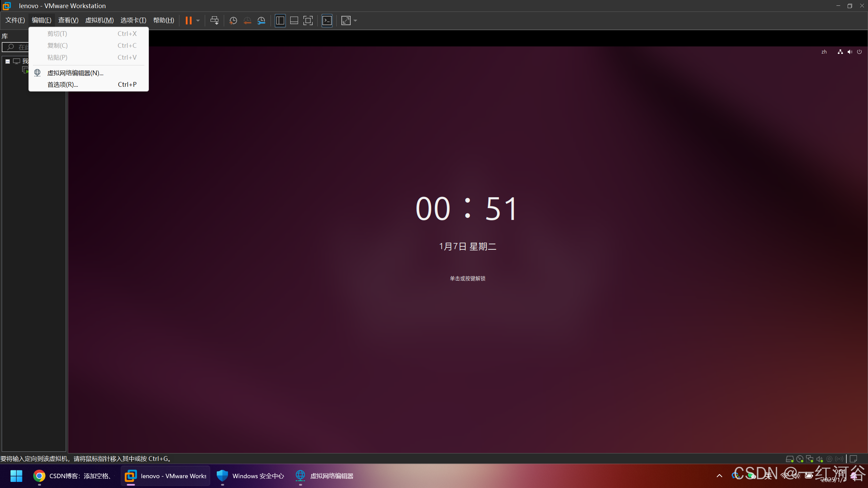Click the send Ctrl+Alt+Del icon
This screenshot has width=868, height=488.
[x=214, y=20]
